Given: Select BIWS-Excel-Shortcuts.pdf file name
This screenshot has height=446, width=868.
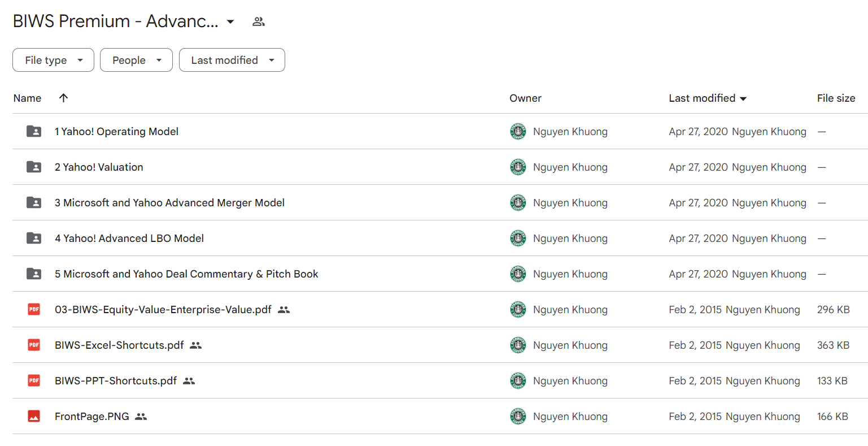Looking at the screenshot, I should (x=119, y=345).
